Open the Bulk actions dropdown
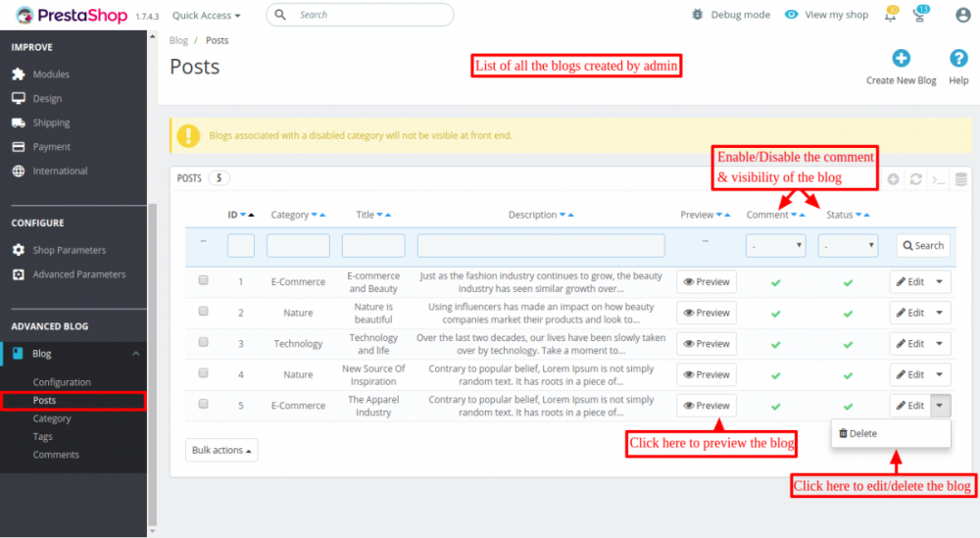 click(x=221, y=450)
